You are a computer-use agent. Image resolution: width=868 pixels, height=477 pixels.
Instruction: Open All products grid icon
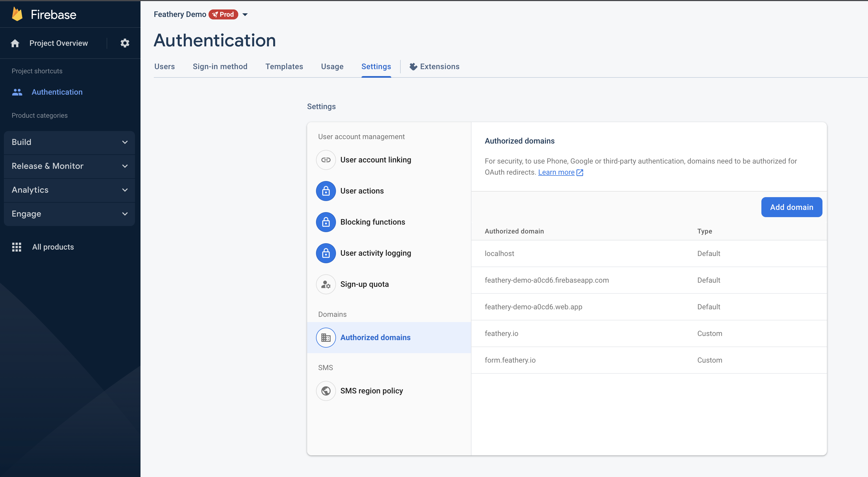tap(16, 247)
